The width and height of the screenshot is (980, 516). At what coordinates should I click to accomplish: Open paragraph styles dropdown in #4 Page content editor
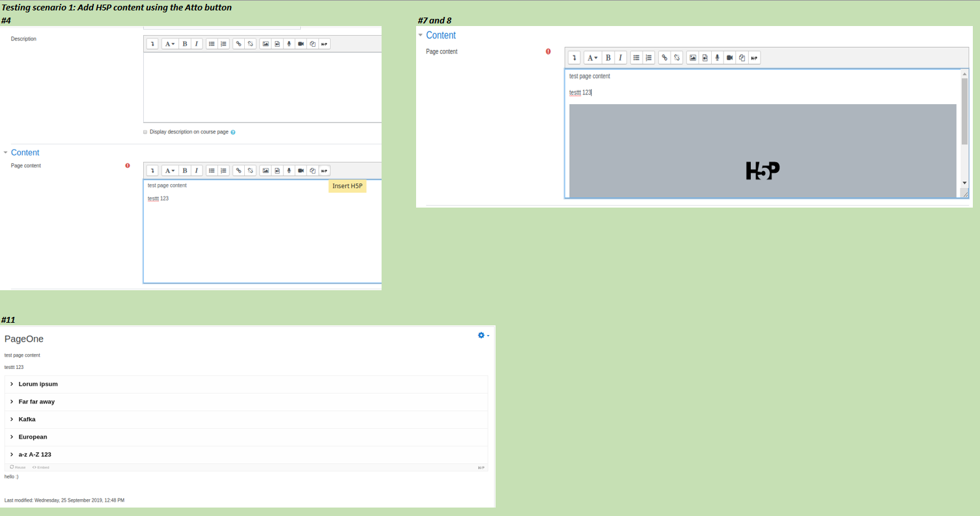tap(170, 170)
